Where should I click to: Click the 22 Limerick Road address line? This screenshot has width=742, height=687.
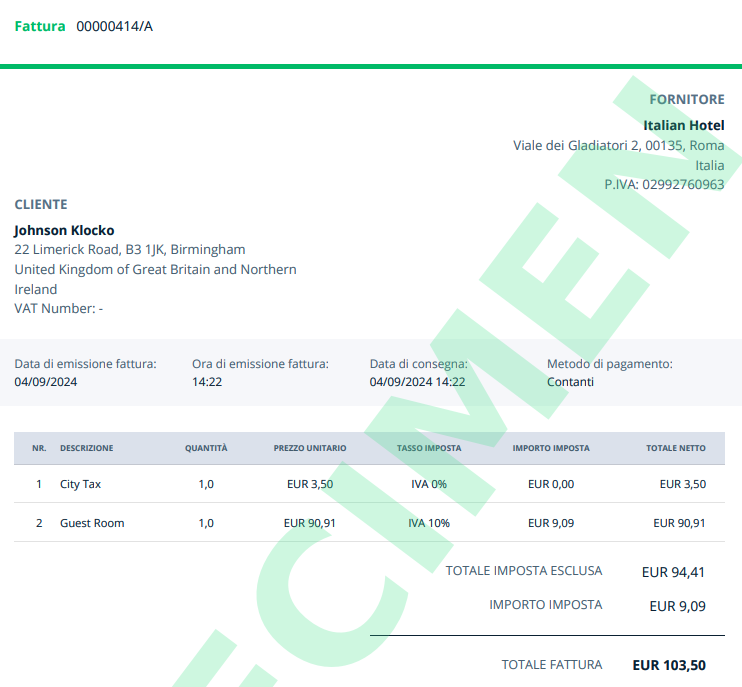click(x=129, y=249)
